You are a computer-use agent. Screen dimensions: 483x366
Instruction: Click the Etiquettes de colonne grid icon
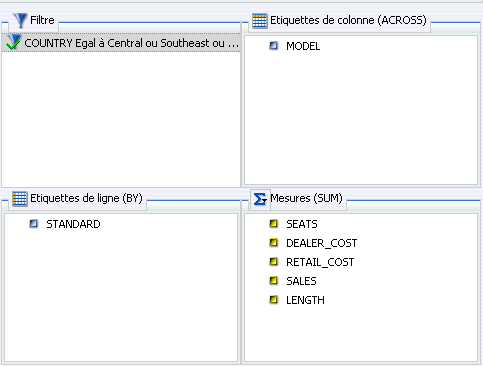(260, 21)
